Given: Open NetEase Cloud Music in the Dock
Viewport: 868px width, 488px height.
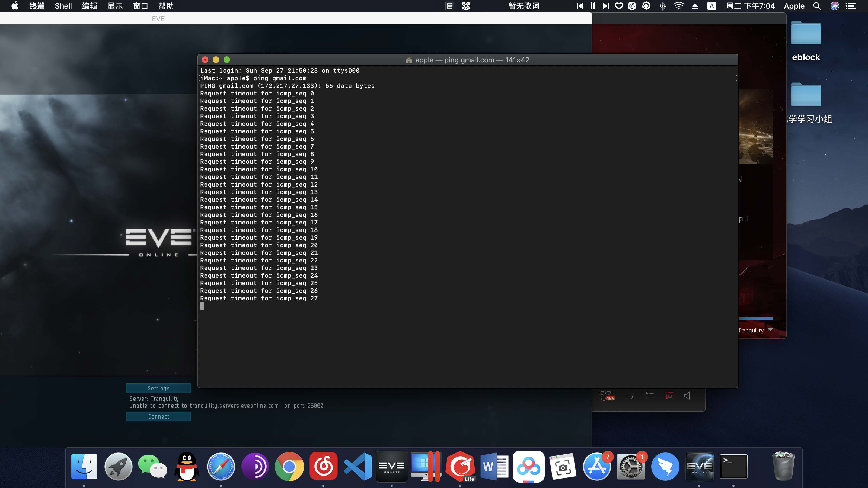Looking at the screenshot, I should coord(324,466).
